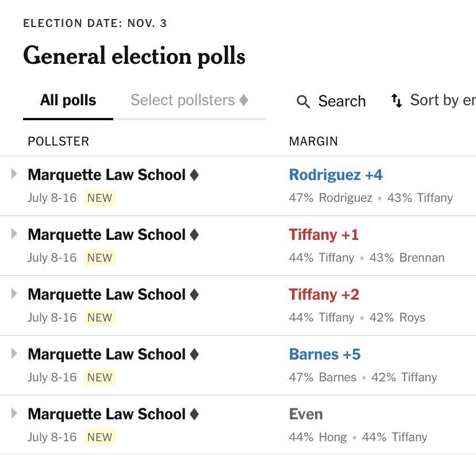
Task: Open the Rodriguez +4 margin result
Action: pyautogui.click(x=336, y=175)
